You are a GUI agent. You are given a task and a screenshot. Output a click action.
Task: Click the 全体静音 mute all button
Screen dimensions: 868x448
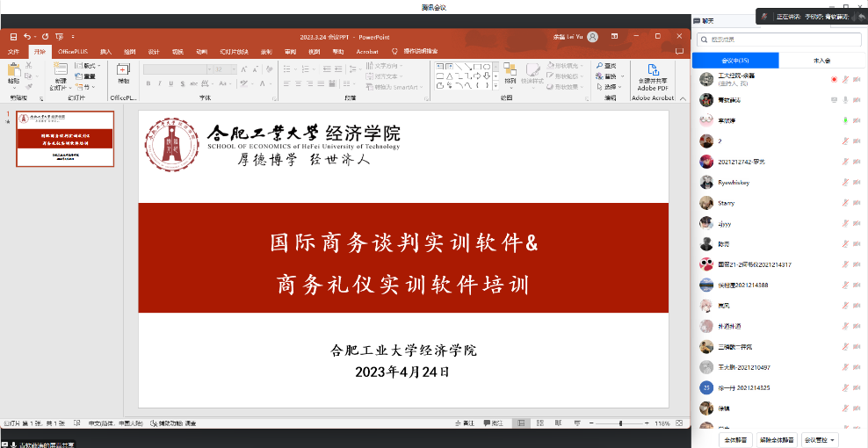click(734, 439)
